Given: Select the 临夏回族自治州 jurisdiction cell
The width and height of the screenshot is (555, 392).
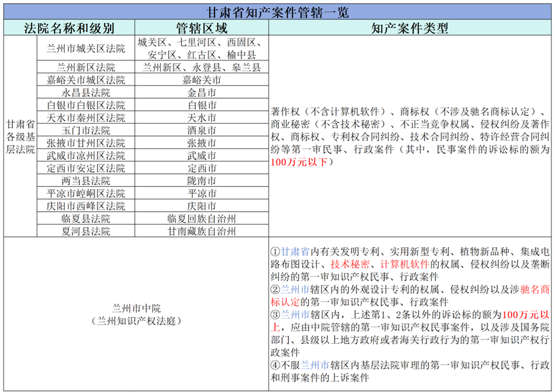Looking at the screenshot, I should [201, 218].
